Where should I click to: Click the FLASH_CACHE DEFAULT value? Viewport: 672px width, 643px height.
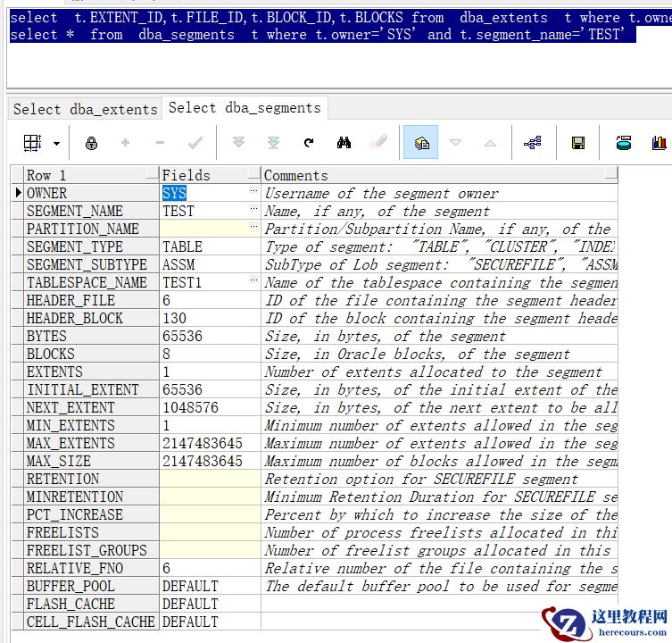tap(190, 604)
